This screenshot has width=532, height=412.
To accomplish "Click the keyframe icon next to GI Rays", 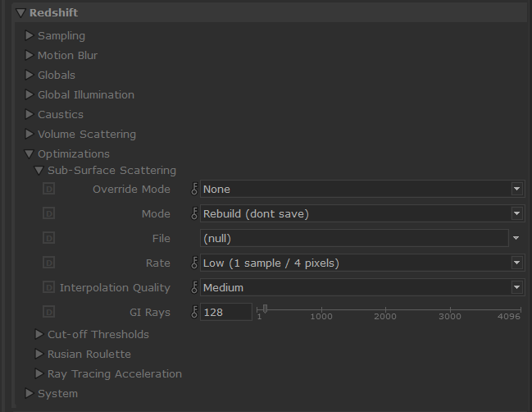I will [194, 313].
